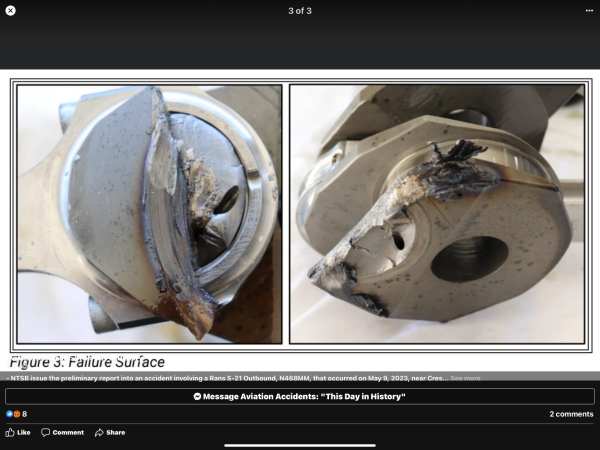Tap the home indicator bar at bottom

(300, 445)
